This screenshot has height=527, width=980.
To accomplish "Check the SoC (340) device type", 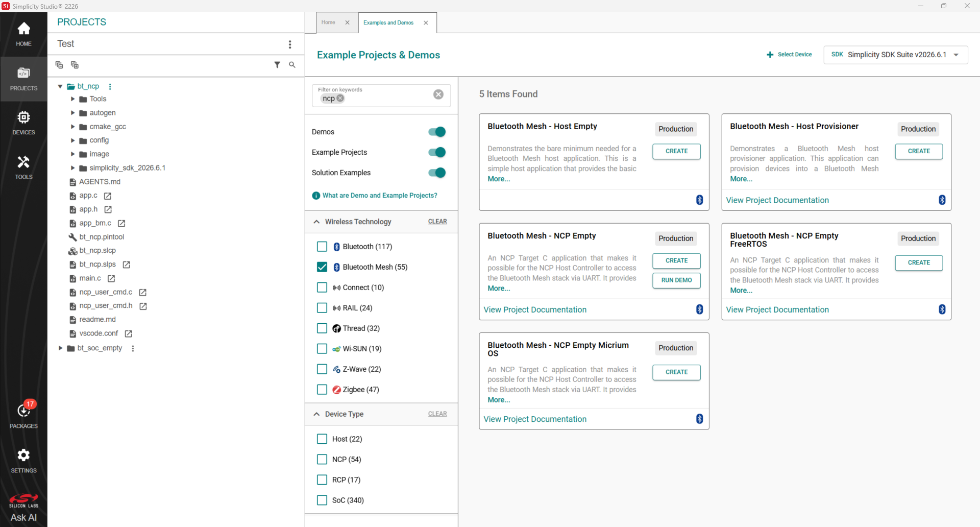I will click(322, 500).
